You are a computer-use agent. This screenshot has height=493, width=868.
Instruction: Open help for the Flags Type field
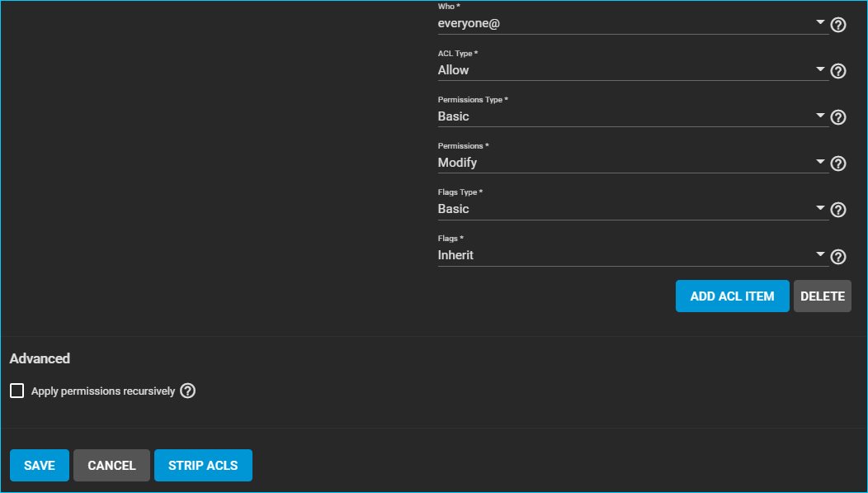tap(838, 210)
